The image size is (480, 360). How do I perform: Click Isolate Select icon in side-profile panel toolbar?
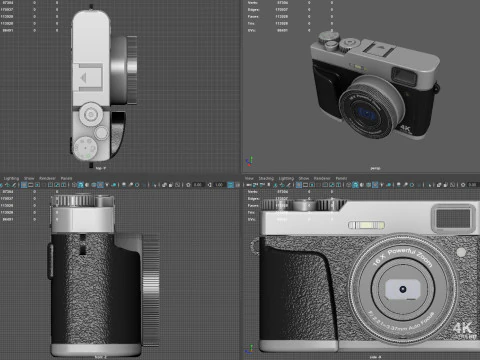(x=155, y=185)
